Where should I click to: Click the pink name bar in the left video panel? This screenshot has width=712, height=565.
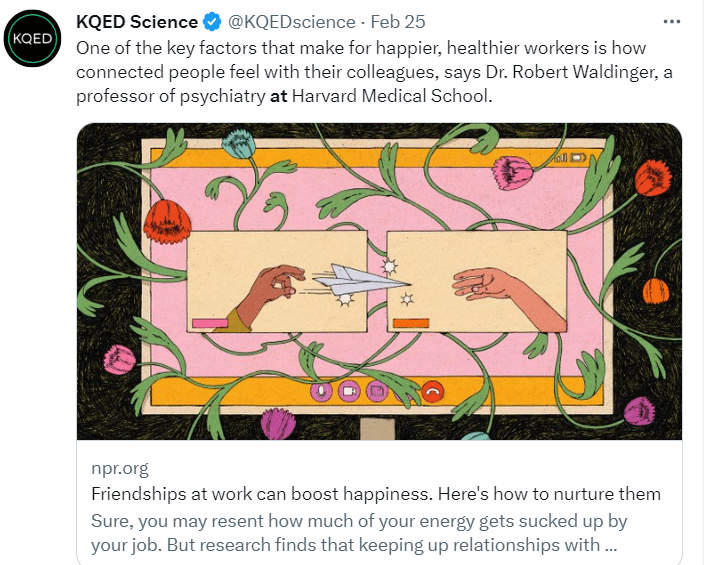(x=210, y=323)
